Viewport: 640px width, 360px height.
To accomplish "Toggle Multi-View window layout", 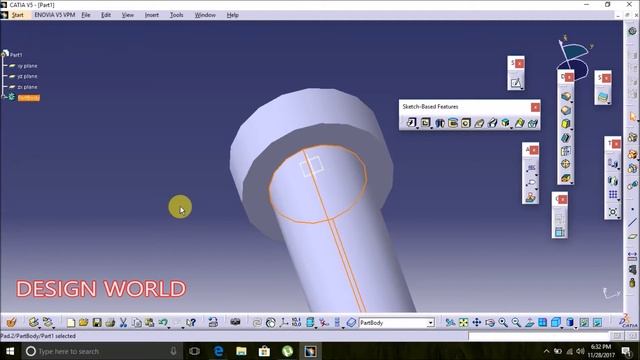I will coord(542,322).
